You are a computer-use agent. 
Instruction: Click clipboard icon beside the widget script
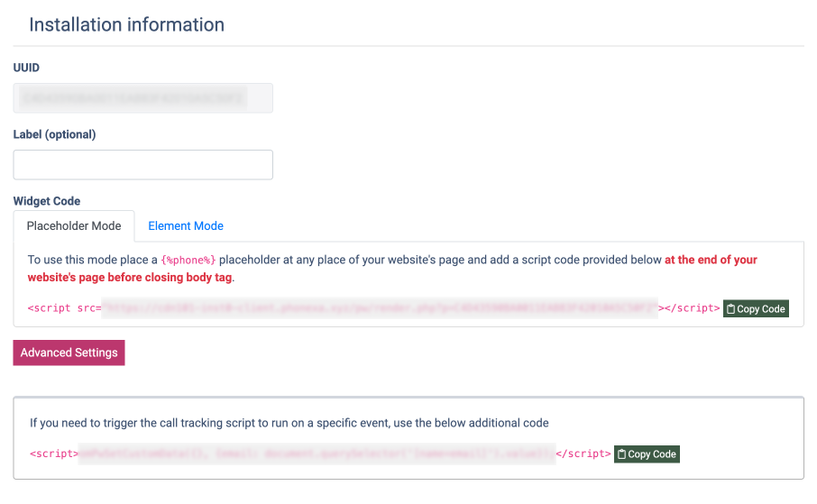pos(731,308)
